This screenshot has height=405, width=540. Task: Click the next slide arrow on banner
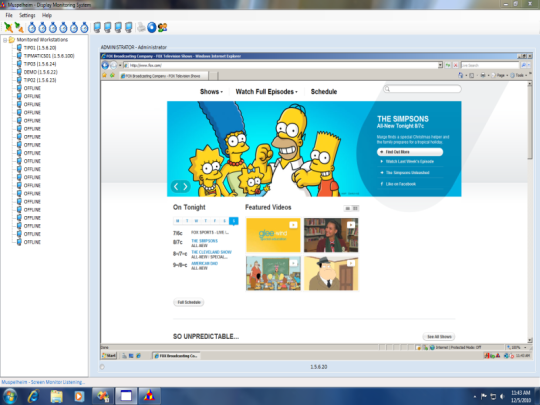pos(185,187)
